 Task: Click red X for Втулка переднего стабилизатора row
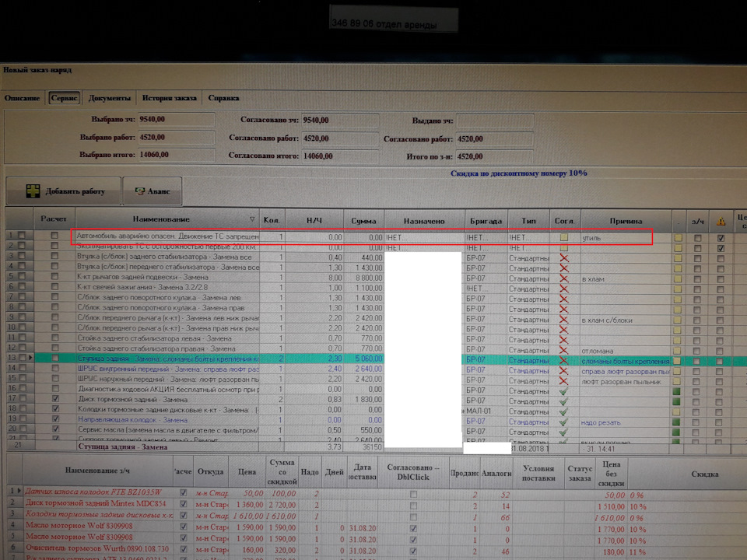564,268
